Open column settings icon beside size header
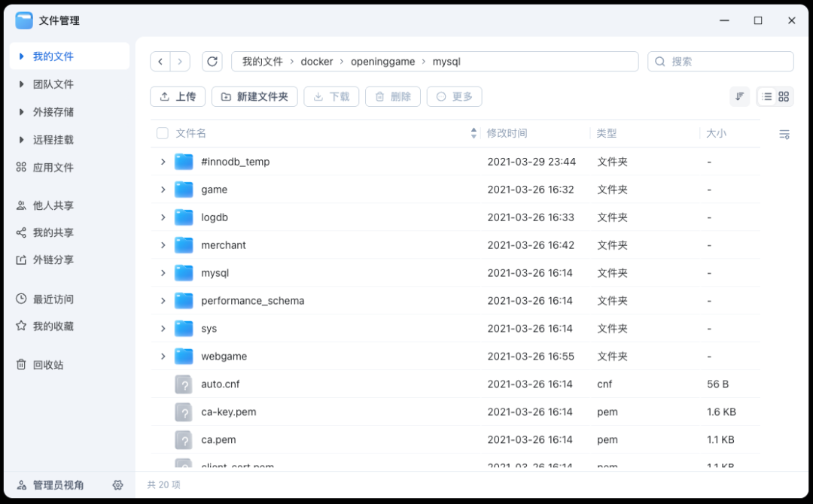 (x=784, y=133)
